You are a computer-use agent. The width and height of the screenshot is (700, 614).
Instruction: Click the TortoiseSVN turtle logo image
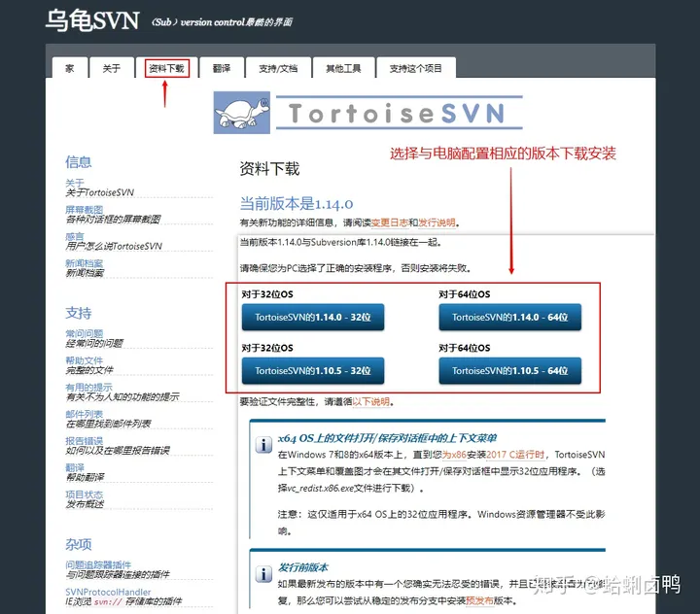coord(241,113)
